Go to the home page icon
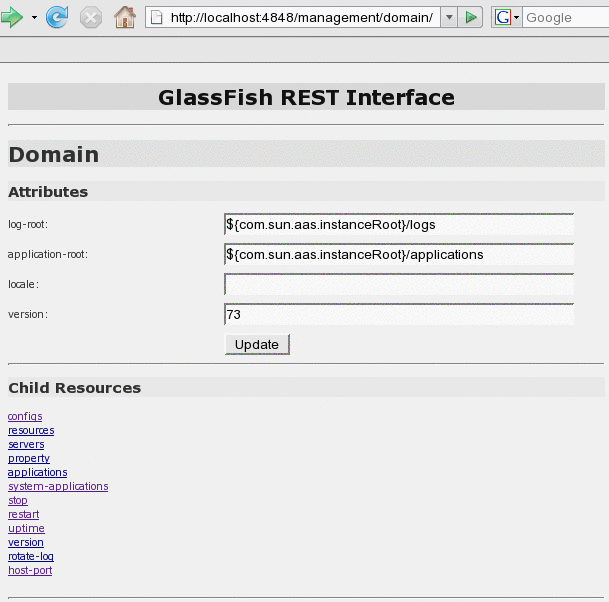Image resolution: width=609 pixels, height=602 pixels. 125,17
